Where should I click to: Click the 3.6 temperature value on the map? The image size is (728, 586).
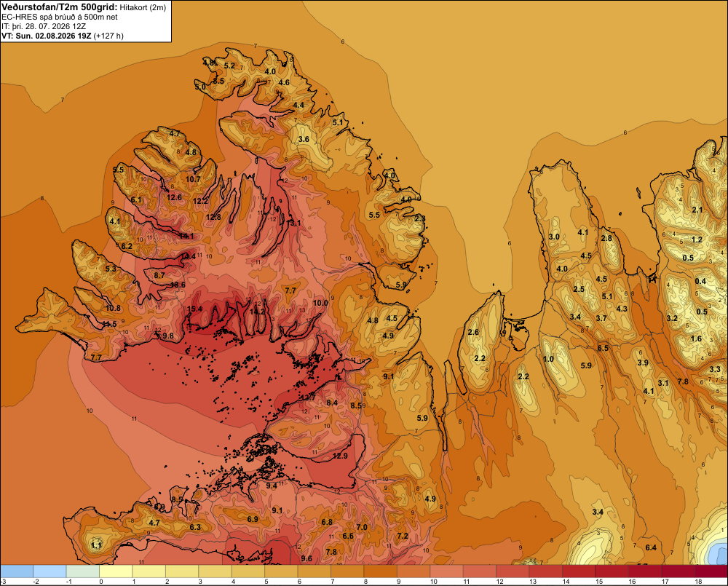coord(304,139)
